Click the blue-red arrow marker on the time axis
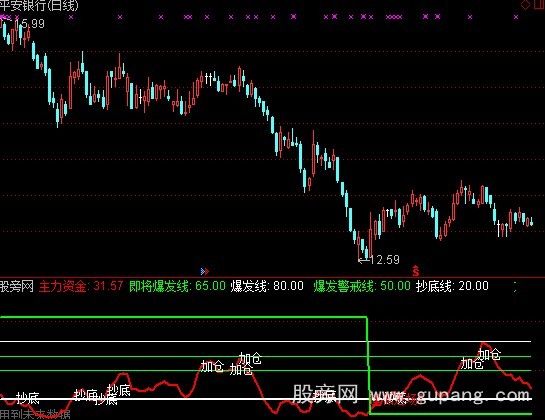 205,271
